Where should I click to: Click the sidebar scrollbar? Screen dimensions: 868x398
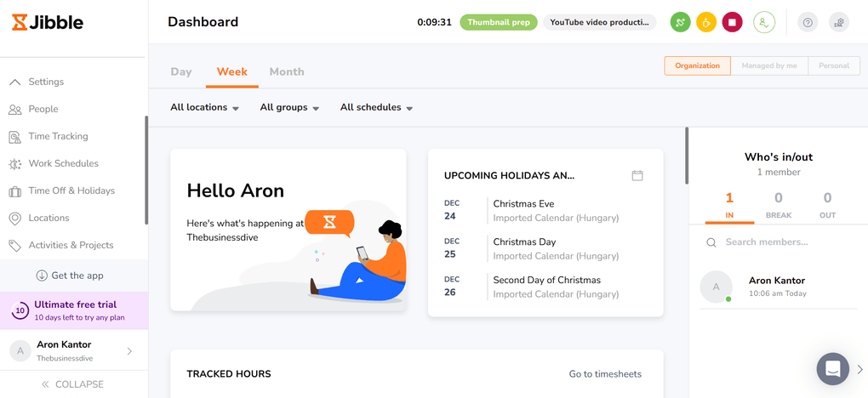click(x=146, y=169)
